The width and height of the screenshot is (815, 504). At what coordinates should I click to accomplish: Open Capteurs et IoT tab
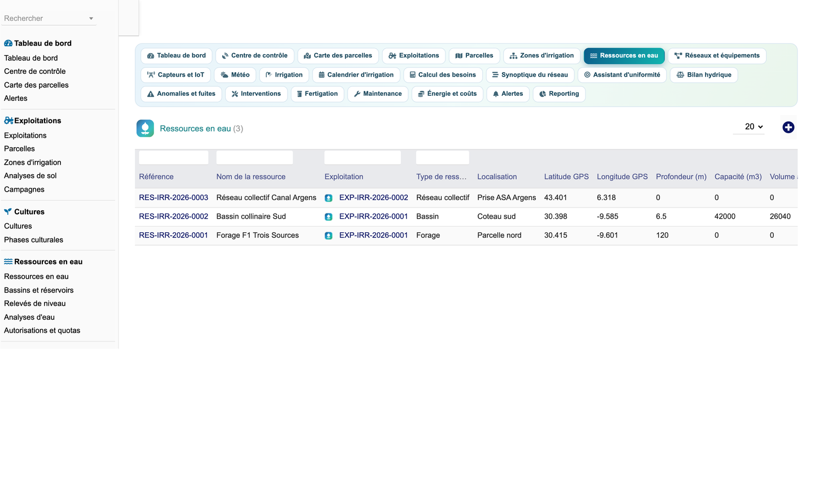pyautogui.click(x=175, y=75)
